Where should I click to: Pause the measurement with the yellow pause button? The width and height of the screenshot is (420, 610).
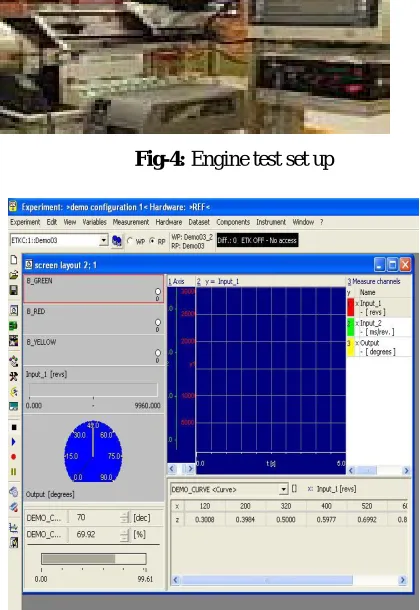click(x=14, y=472)
